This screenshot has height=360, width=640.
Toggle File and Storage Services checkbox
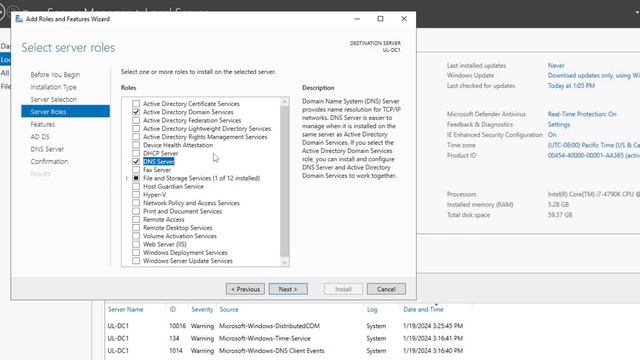136,178
